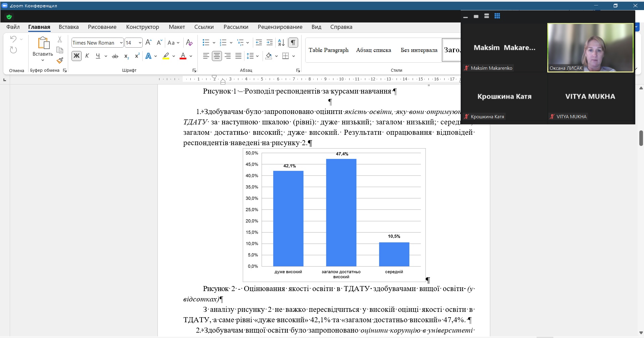Toggle center text alignment
644x338 pixels.
[217, 56]
